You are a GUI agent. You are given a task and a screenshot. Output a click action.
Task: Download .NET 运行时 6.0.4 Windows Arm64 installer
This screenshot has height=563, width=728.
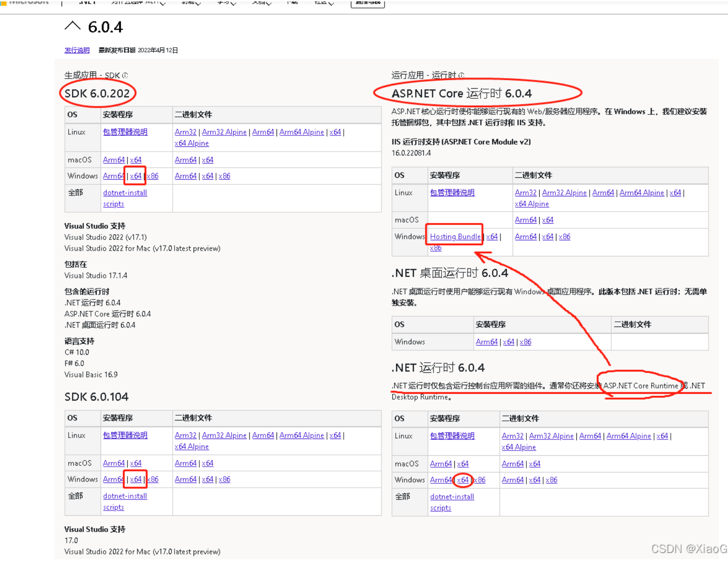[x=441, y=480]
